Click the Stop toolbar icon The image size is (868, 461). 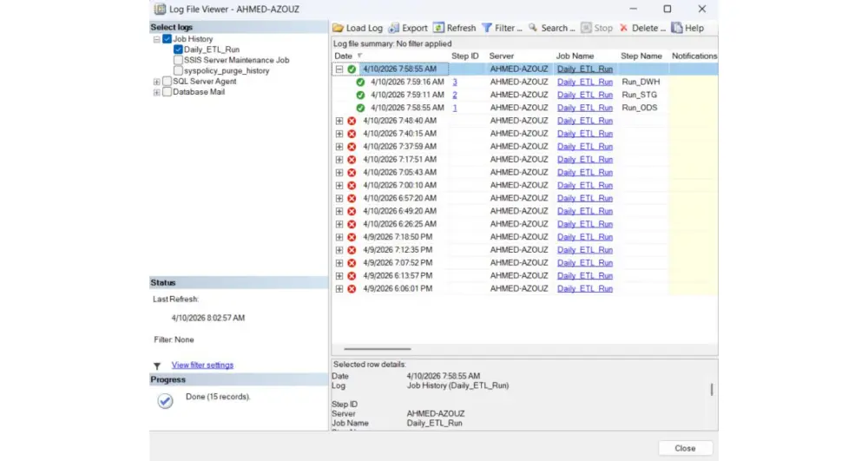click(586, 28)
